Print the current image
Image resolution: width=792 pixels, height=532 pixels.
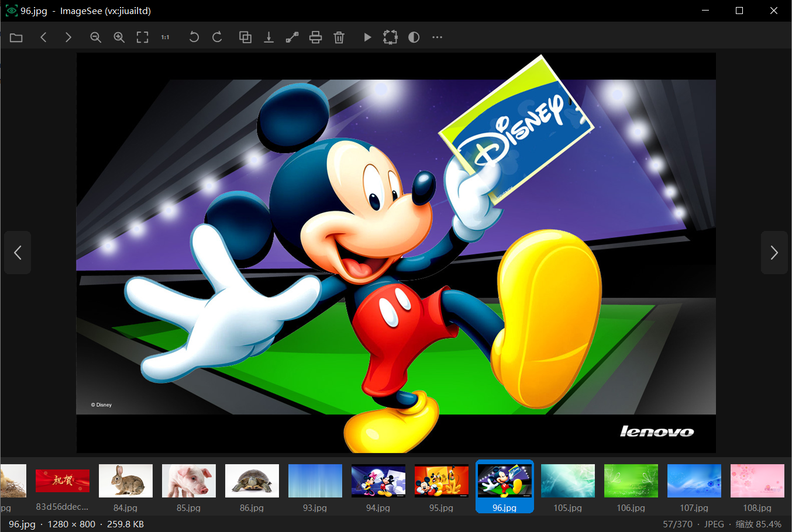[x=316, y=37]
